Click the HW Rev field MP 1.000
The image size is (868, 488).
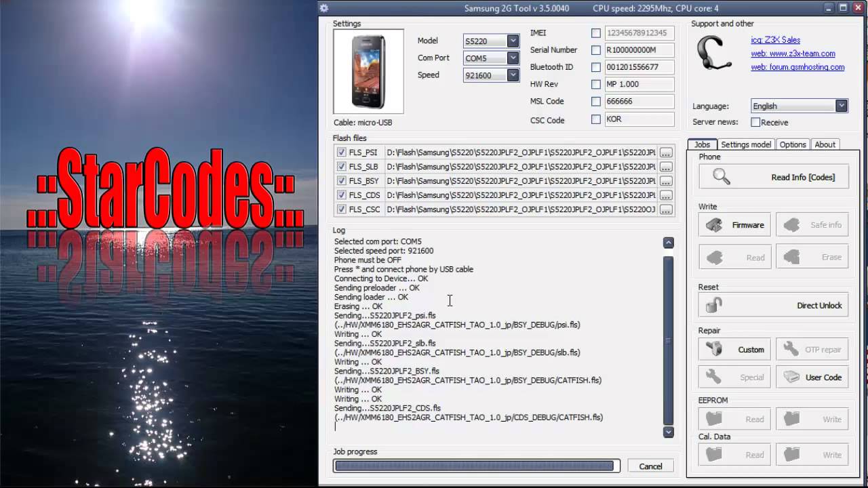(x=639, y=84)
